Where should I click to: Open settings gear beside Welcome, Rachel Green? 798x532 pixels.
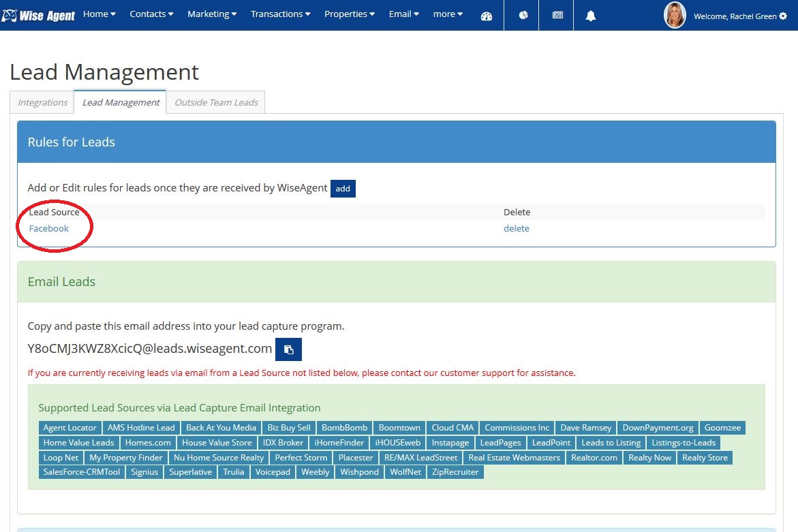pos(783,16)
